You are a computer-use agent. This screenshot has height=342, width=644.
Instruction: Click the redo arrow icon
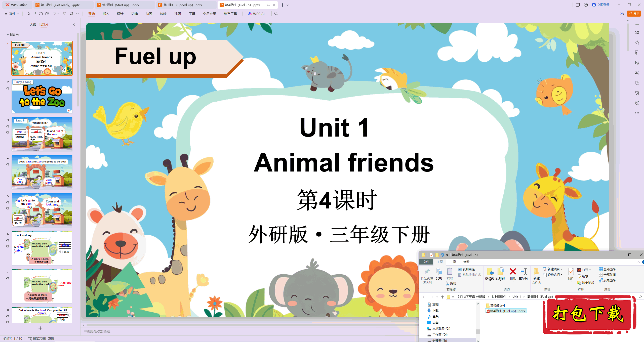64,14
